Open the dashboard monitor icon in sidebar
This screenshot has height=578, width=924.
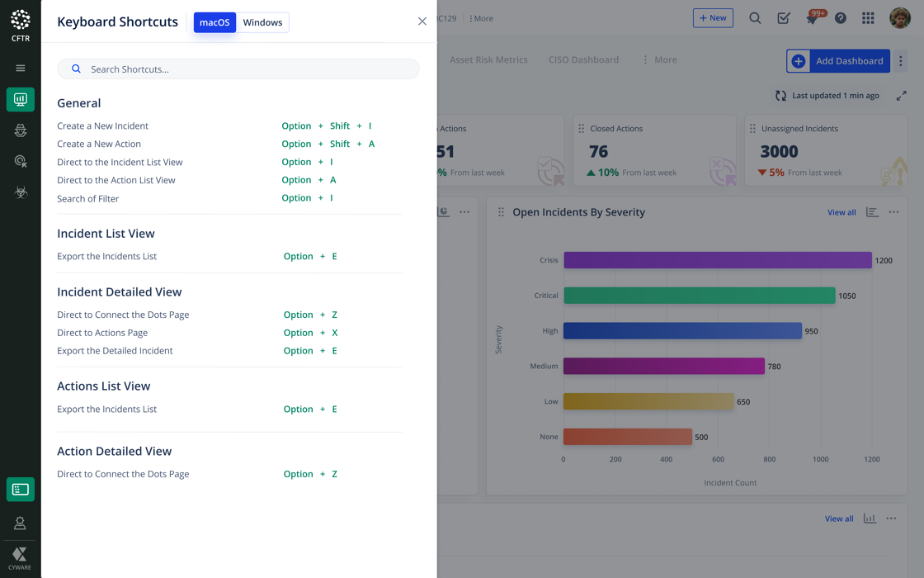click(x=21, y=100)
